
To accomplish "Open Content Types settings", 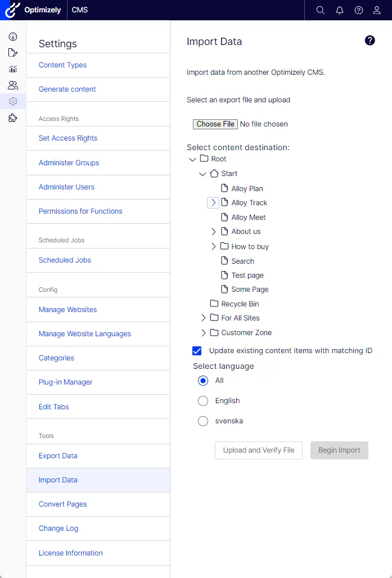I will click(x=98, y=65).
